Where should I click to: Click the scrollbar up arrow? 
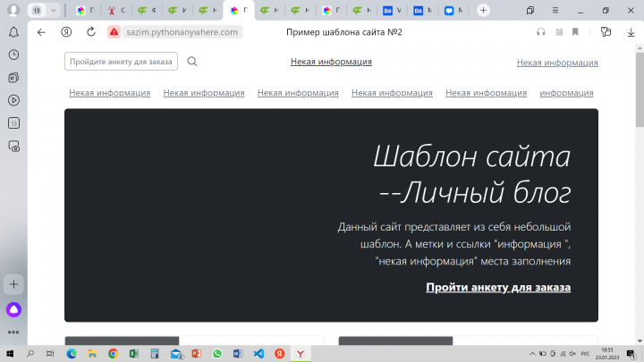point(640,48)
